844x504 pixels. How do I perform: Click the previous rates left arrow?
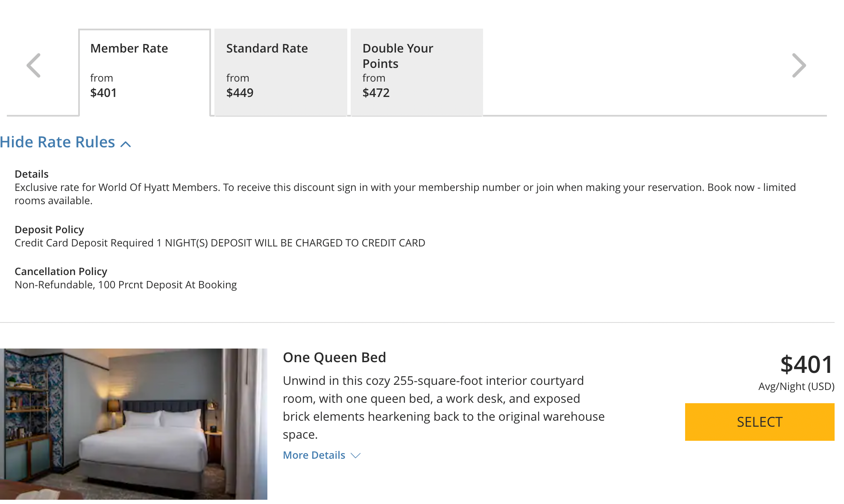tap(33, 65)
